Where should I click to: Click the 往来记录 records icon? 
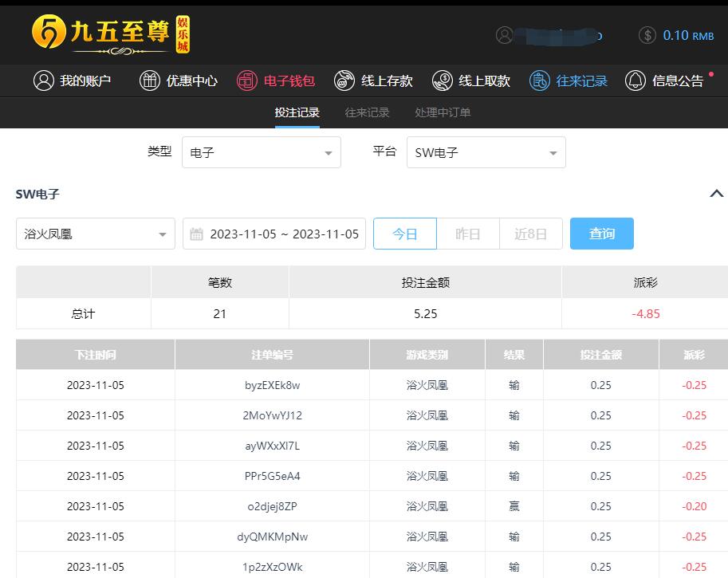540,81
